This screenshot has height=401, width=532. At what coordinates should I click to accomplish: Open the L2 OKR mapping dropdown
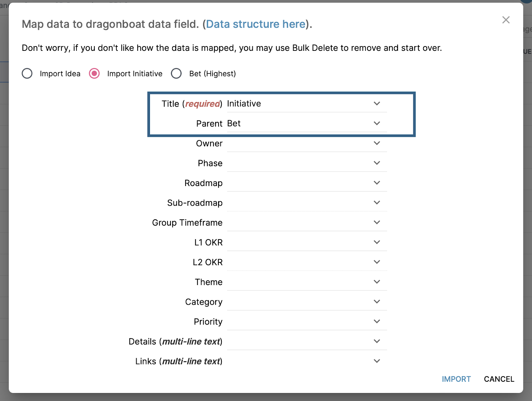pyautogui.click(x=307, y=262)
